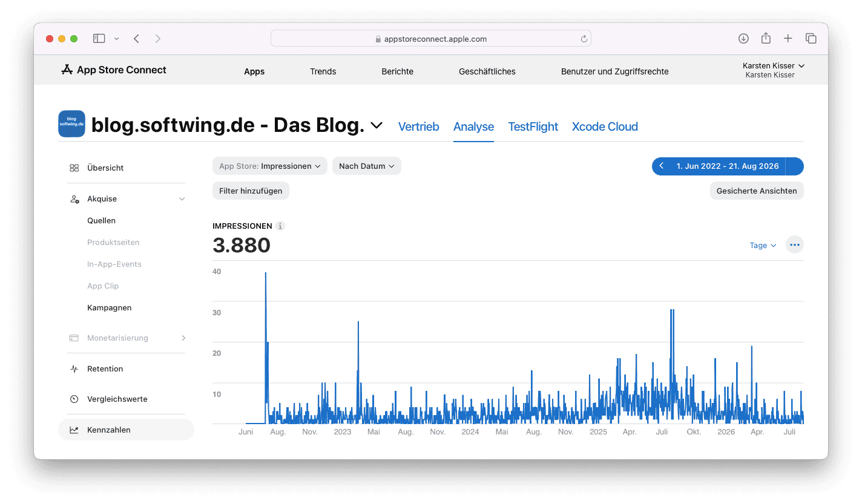Switch to the TestFlight tab
Viewport: 862px width, 504px height.
pos(533,126)
